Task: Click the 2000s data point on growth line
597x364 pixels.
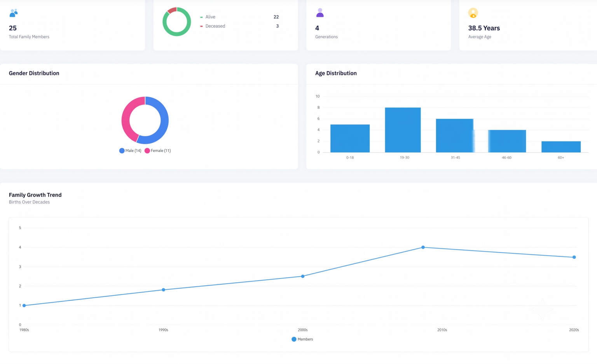Action: (303, 276)
